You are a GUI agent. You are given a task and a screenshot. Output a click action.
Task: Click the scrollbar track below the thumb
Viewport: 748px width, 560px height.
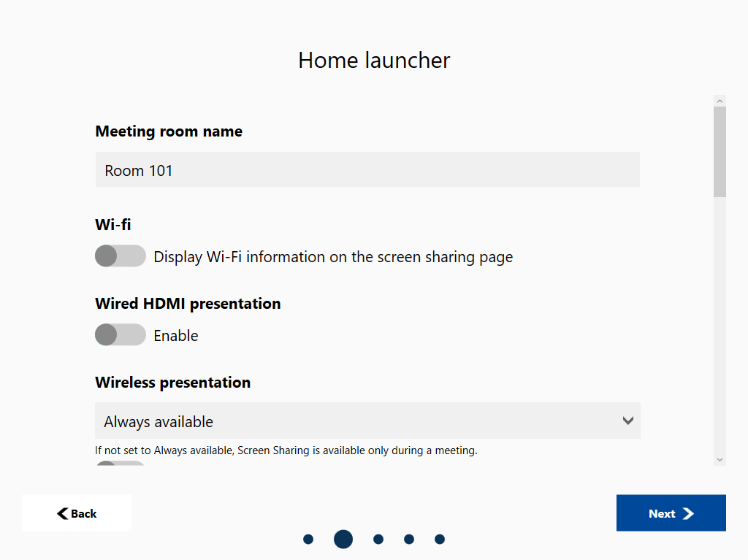coord(720,329)
